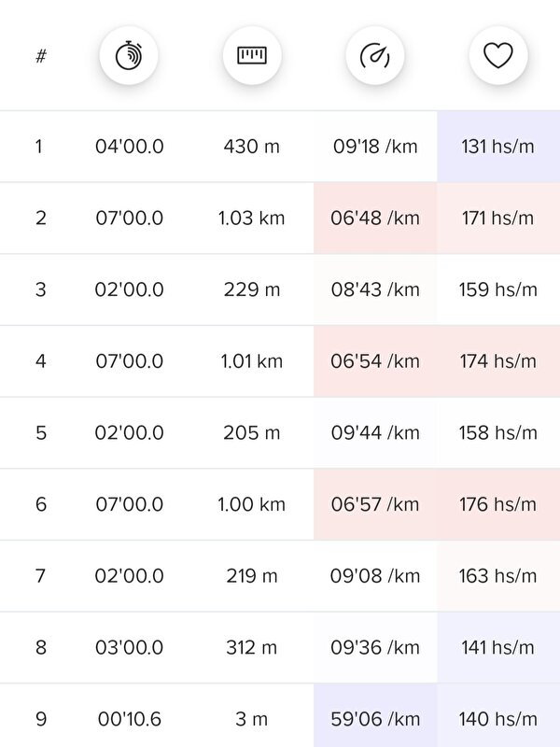Tap the heart rate column icon

pyautogui.click(x=498, y=56)
